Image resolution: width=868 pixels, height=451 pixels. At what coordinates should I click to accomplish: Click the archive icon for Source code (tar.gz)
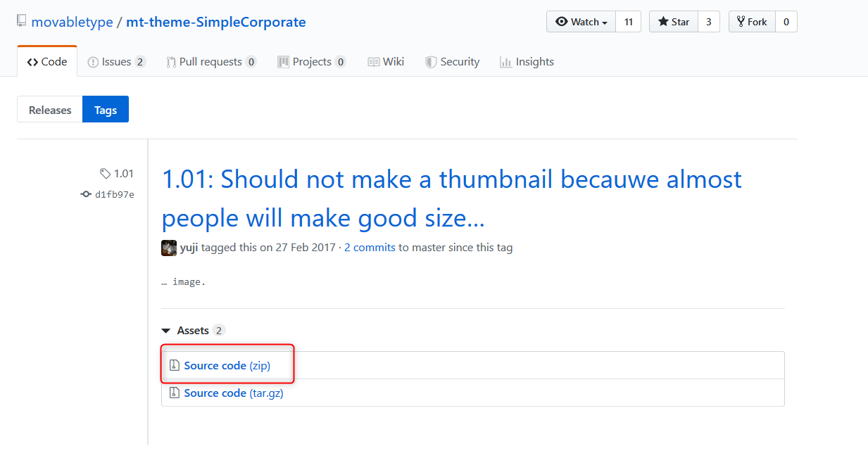pos(174,393)
